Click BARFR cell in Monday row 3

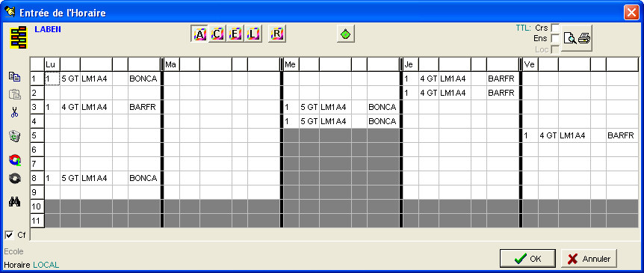tap(143, 107)
